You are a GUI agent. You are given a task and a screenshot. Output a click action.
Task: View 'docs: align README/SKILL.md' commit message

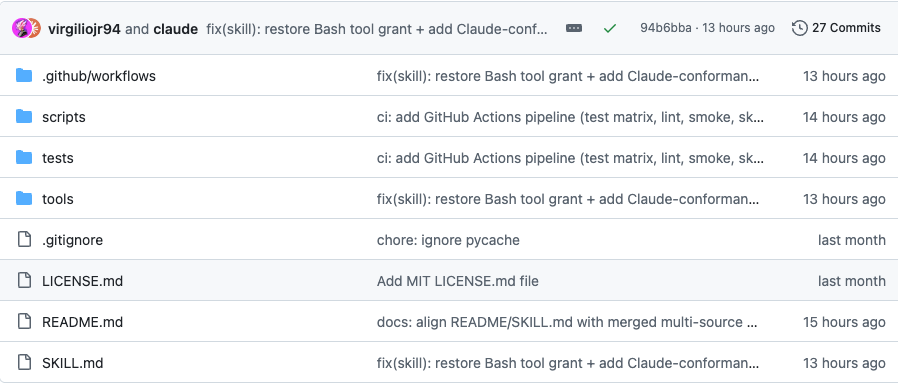coord(568,322)
